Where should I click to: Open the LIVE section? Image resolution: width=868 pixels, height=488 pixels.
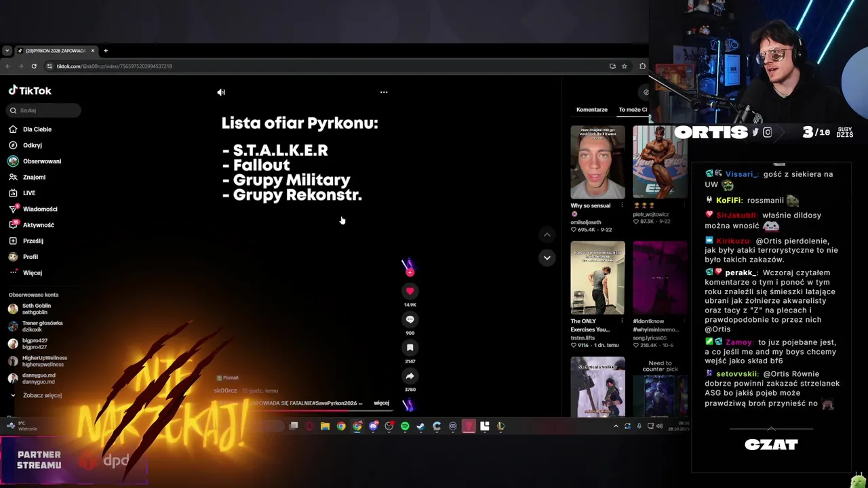point(22,193)
